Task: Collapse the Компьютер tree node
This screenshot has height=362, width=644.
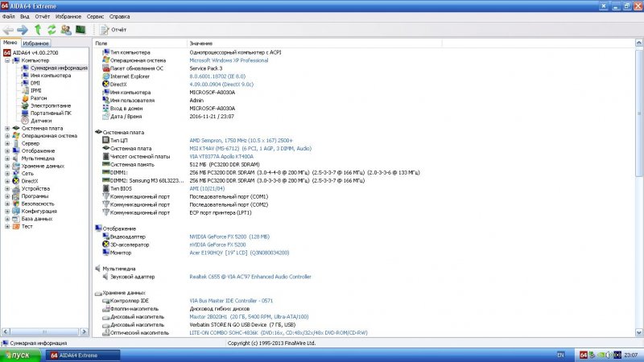Action: tap(7, 60)
